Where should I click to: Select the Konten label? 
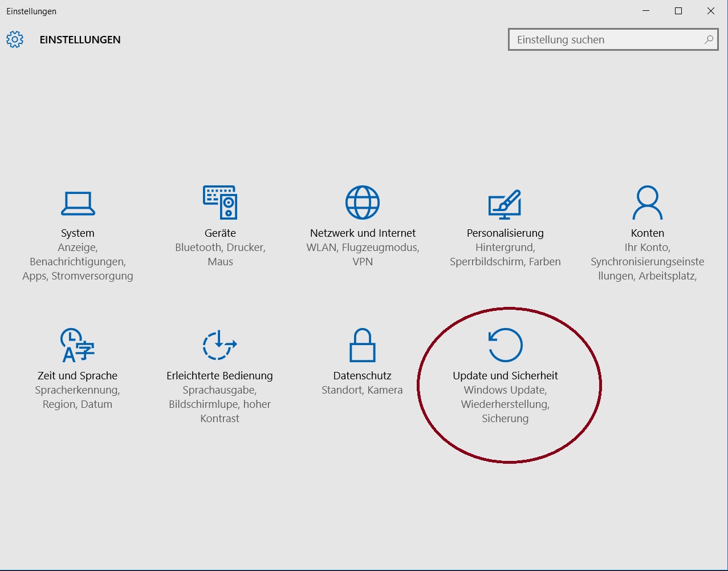coord(648,233)
